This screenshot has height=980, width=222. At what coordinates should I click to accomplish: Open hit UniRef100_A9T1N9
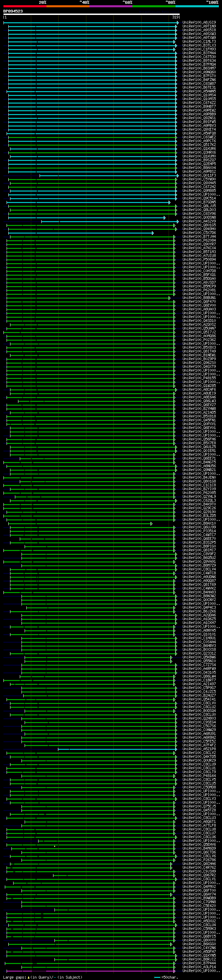click(x=199, y=26)
